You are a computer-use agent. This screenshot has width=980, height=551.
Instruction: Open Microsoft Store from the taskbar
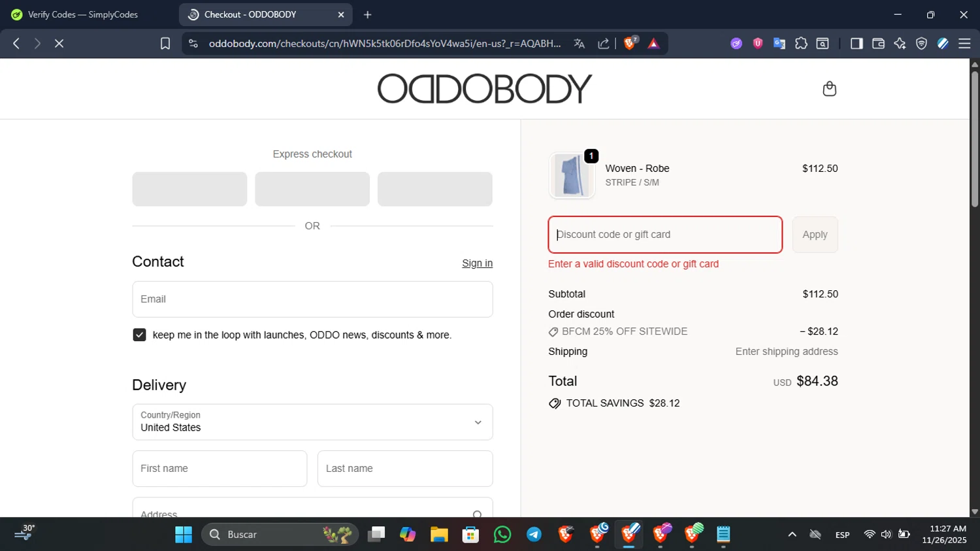(x=470, y=535)
